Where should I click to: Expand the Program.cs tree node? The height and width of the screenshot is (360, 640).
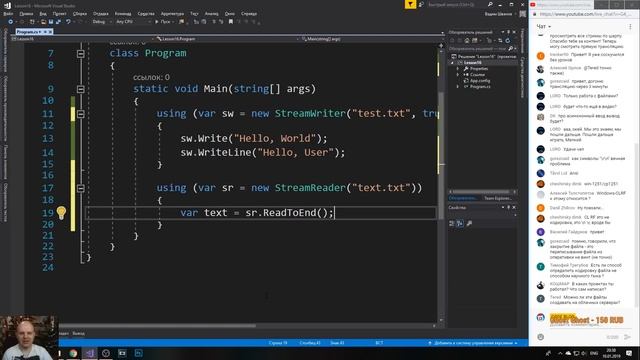(x=458, y=87)
